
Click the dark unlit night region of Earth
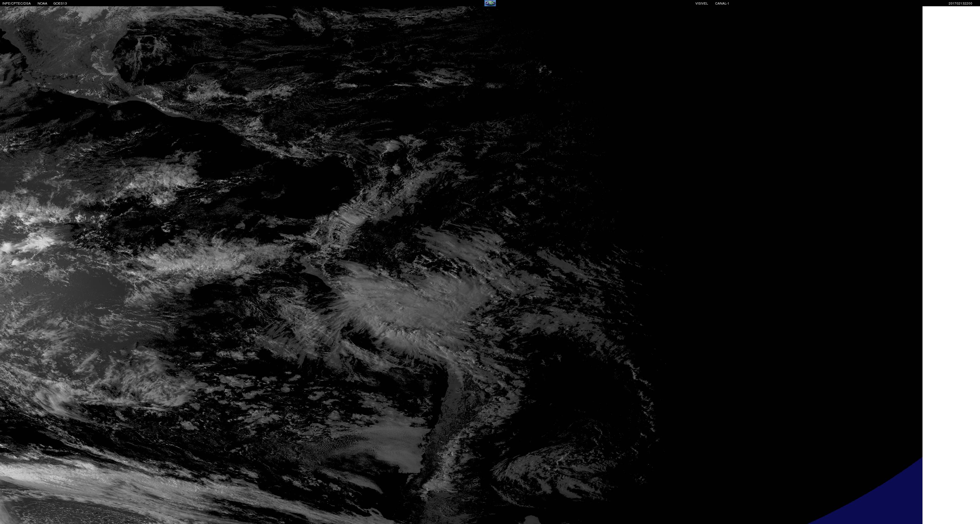tap(761, 228)
